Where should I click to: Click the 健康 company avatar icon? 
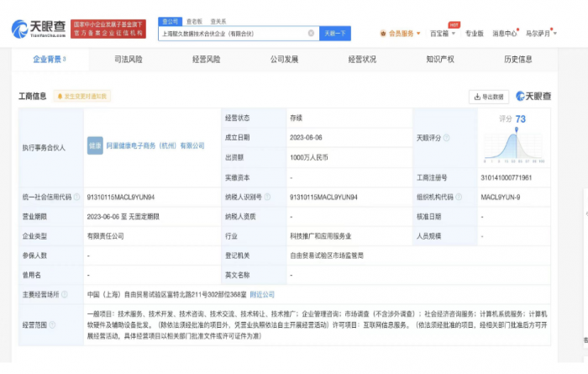[x=95, y=145]
